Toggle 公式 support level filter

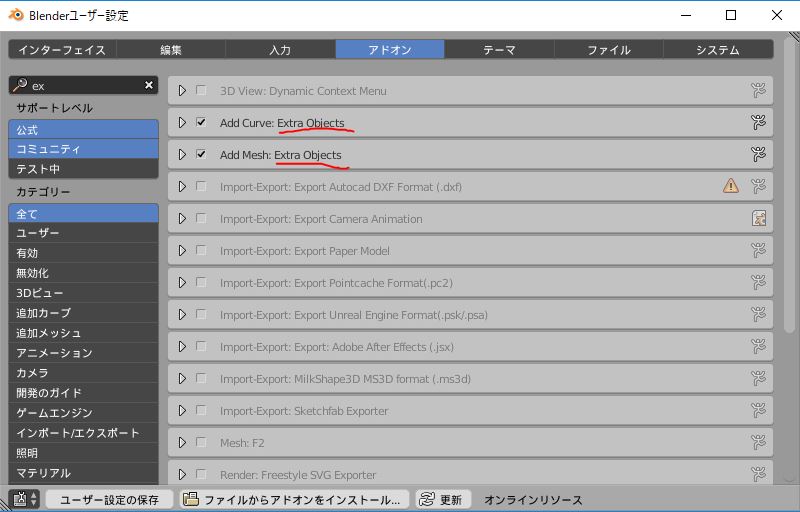tap(84, 130)
